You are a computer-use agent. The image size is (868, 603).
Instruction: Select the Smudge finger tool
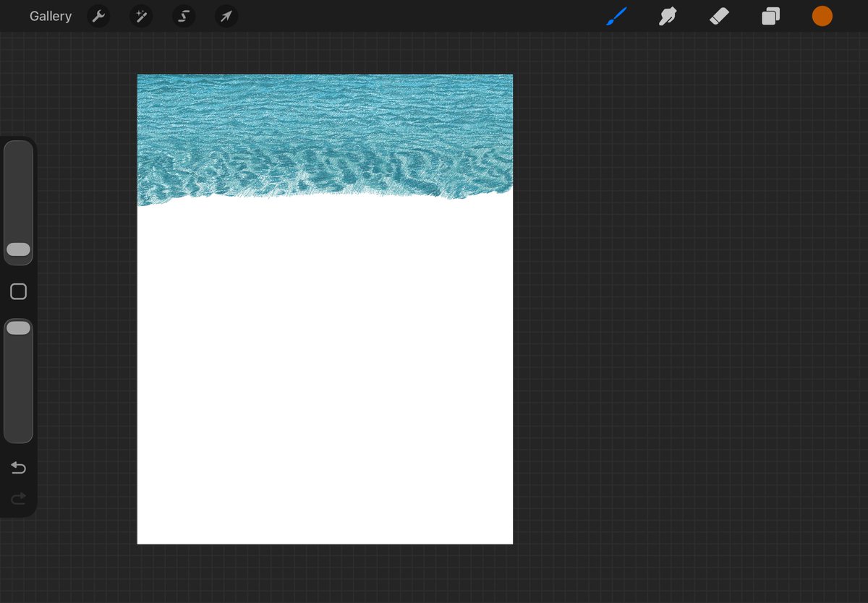(668, 16)
